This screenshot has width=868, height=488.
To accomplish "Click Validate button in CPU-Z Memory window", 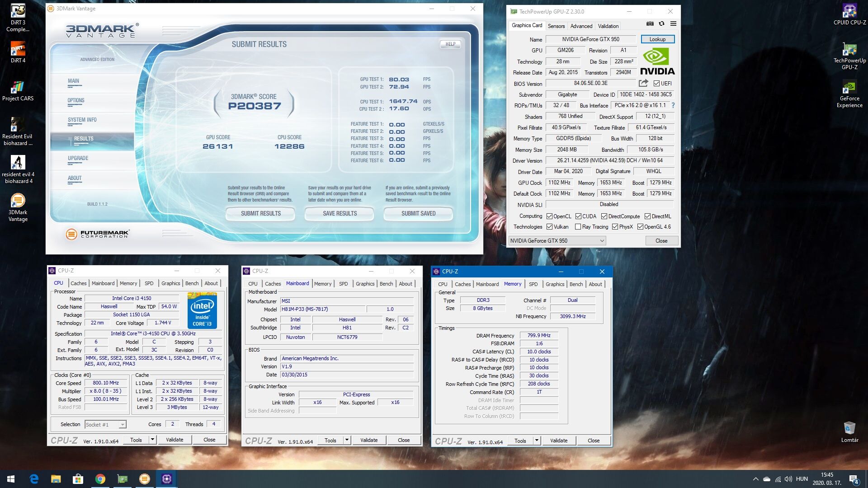I will coord(558,441).
